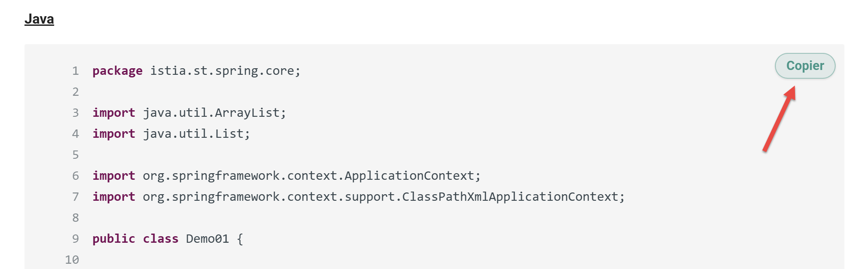Click the package keyword on line 1

pyautogui.click(x=117, y=71)
